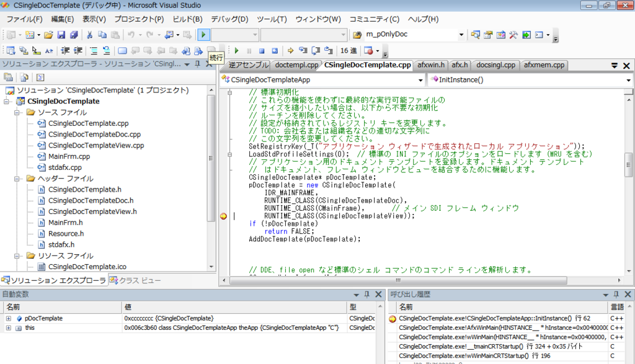Switch to the doctempl.cpp tab
Image resolution: width=635 pixels, height=364 pixels.
tap(296, 64)
